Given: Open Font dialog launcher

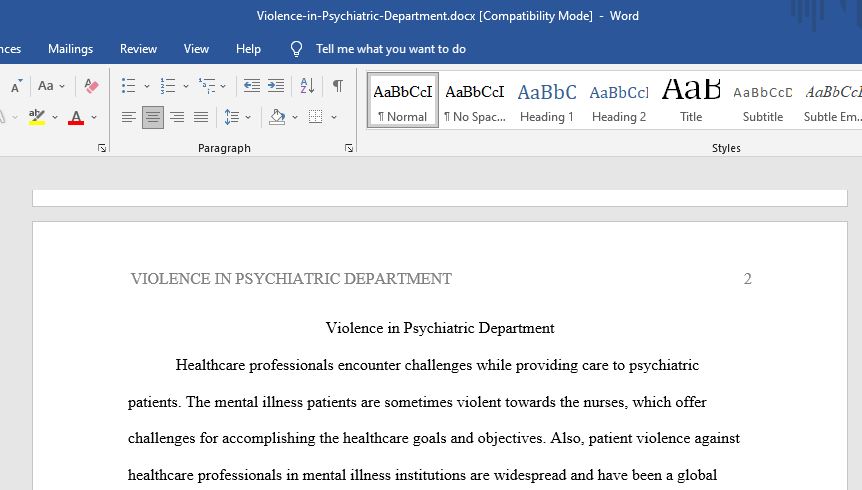Looking at the screenshot, I should click(102, 148).
